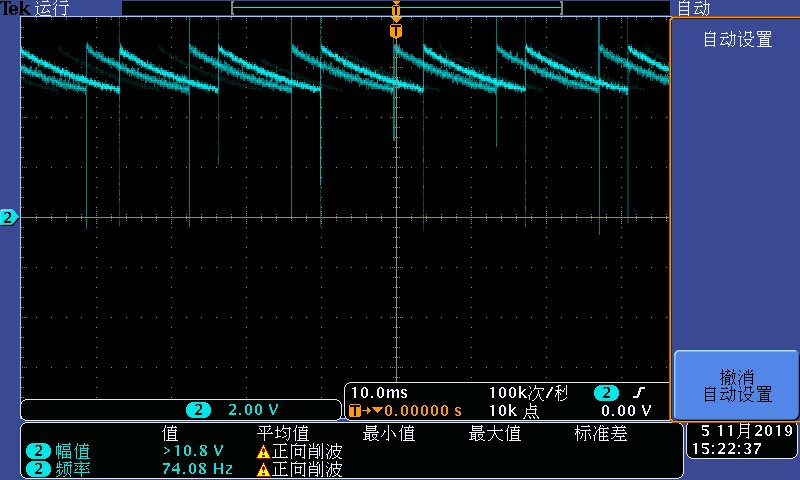Click the record view bar at the top
This screenshot has height=480, width=800.
(x=396, y=8)
